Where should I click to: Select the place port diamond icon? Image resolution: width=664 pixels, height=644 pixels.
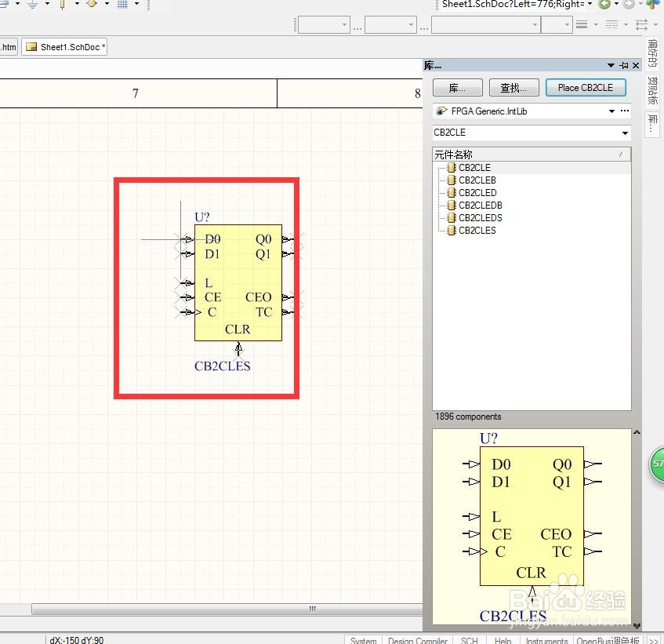92,3
